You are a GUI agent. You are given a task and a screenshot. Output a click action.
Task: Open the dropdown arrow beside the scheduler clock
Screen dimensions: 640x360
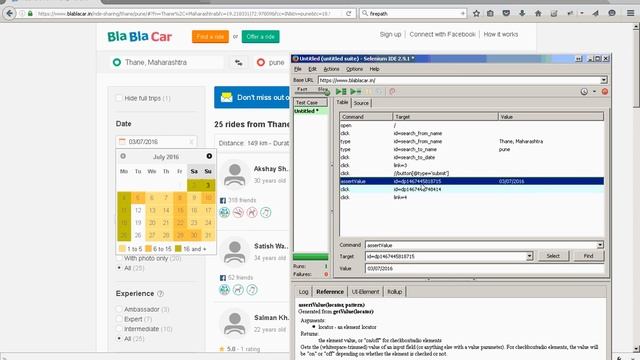click(594, 91)
